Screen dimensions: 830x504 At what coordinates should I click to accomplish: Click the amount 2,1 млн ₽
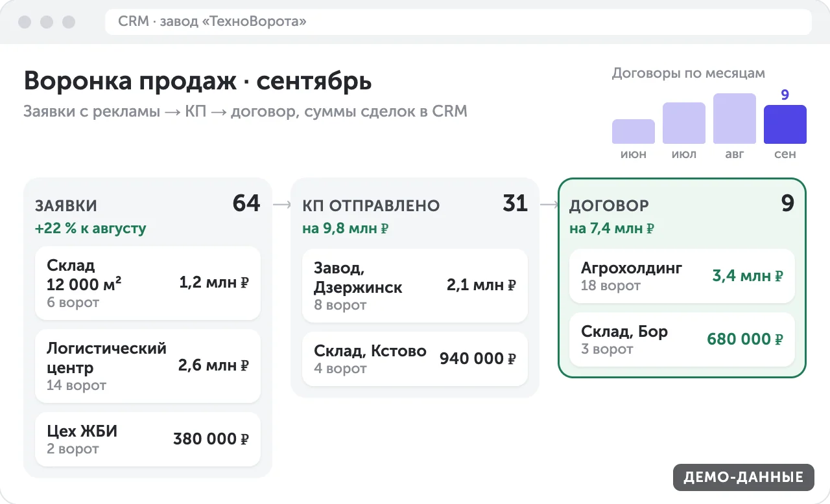(481, 285)
